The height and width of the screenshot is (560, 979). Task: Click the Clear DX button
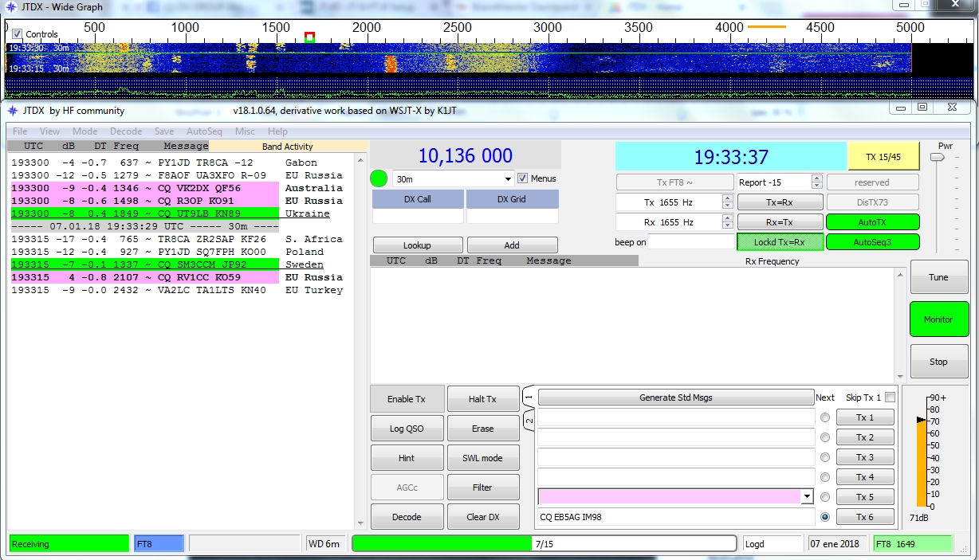click(482, 517)
